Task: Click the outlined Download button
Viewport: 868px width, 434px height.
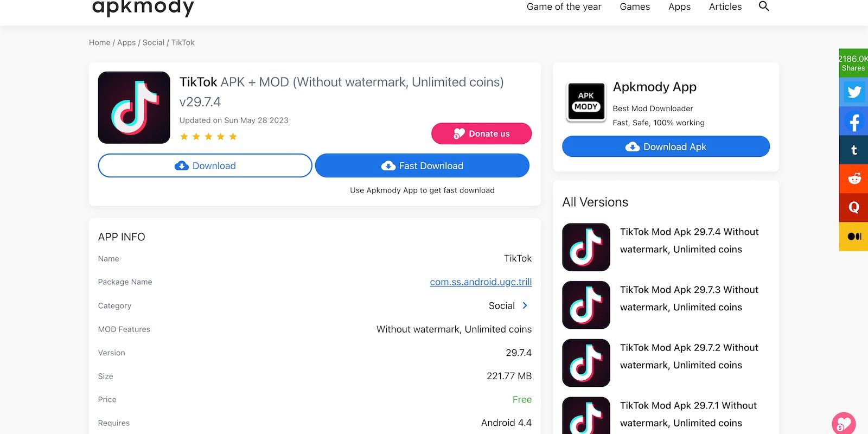Action: 205,165
